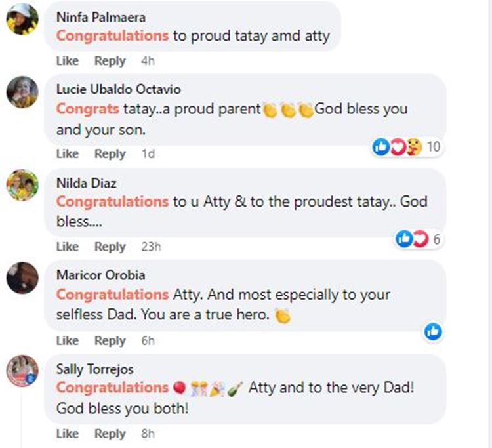Reply to Sally Torrejos' comment
492x448 pixels.
[x=110, y=434]
